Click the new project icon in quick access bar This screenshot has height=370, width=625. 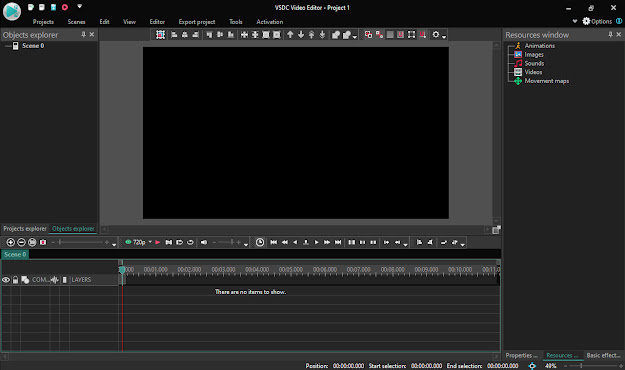point(31,7)
